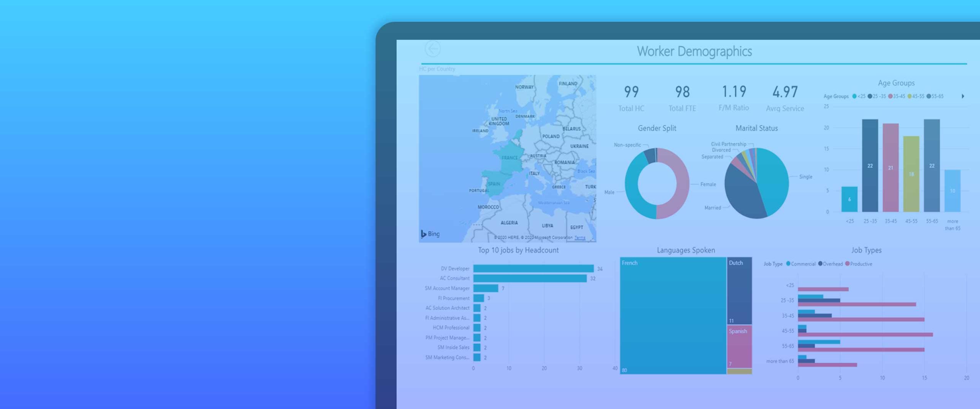Select the Dutch block in Languages Spoken
The height and width of the screenshot is (409, 980).
(x=740, y=291)
